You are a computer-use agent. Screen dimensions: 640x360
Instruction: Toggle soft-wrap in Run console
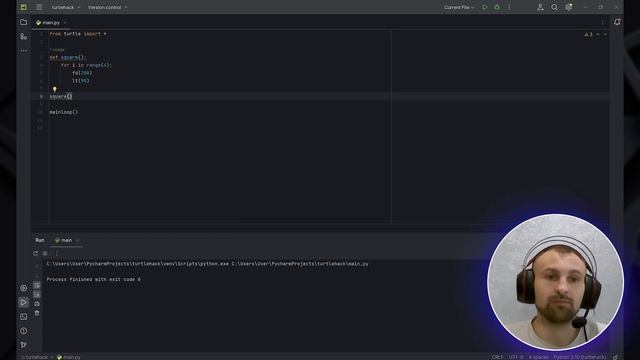[37, 285]
